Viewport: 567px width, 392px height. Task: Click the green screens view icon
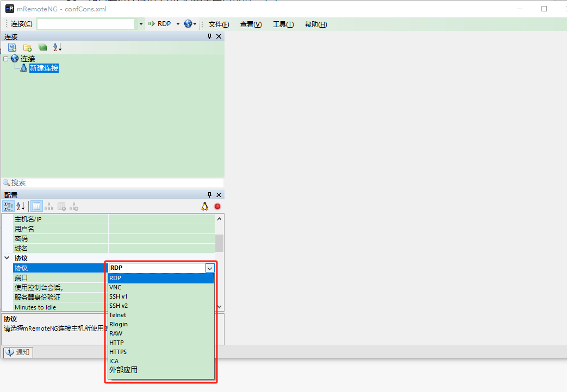(x=42, y=47)
